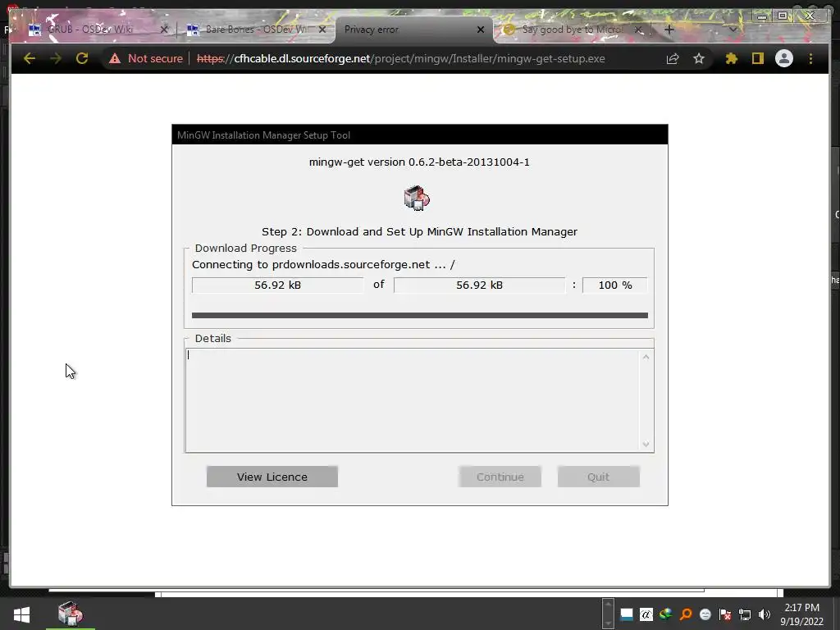
Task: Open the Windows Start menu
Action: 21,614
